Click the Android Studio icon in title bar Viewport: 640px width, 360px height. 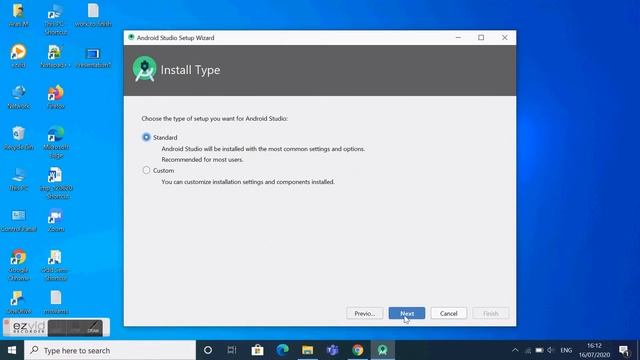point(131,37)
